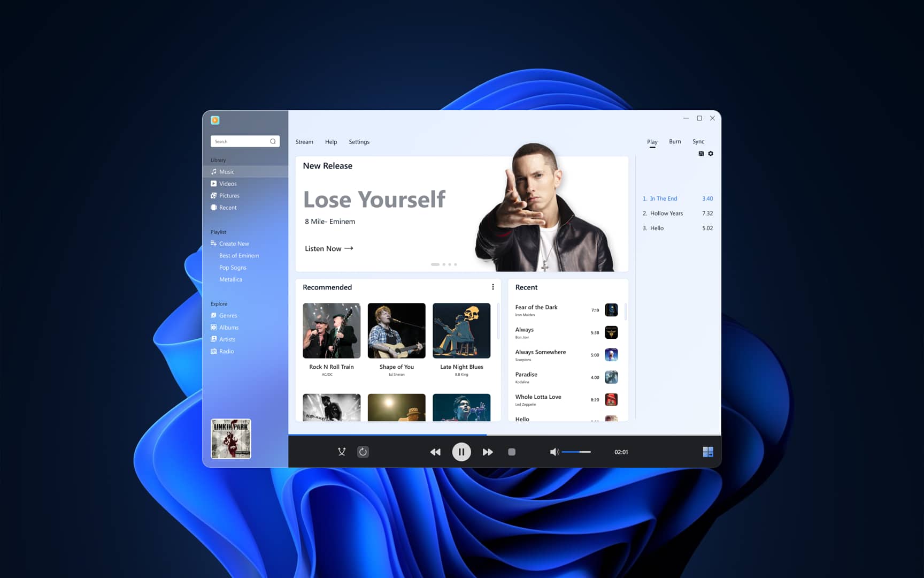Switch to the Burn tab
The width and height of the screenshot is (924, 578).
click(x=675, y=141)
